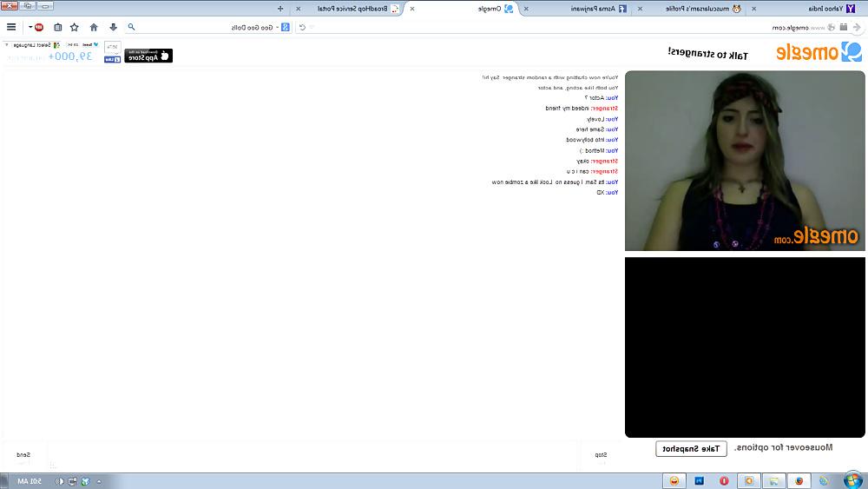
Task: Click your own black video panel
Action: pos(745,347)
